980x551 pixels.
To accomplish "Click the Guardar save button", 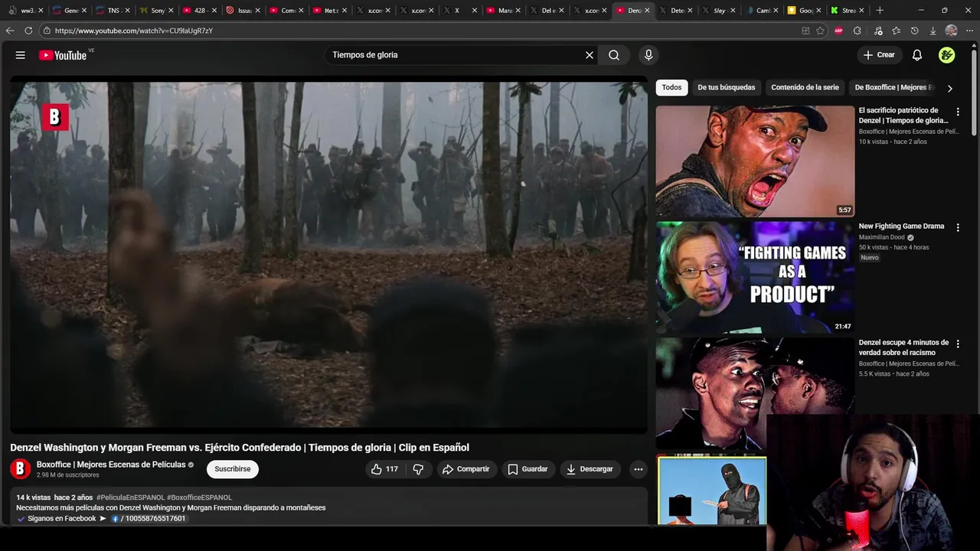I will point(528,469).
